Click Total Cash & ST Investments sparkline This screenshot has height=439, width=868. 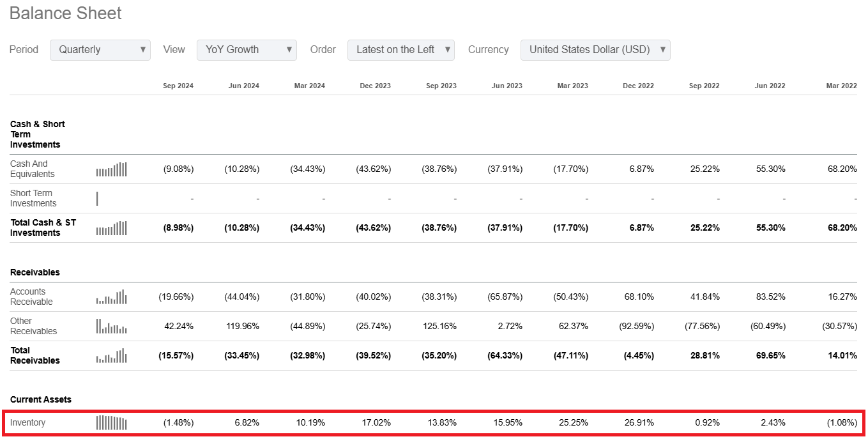pos(112,228)
